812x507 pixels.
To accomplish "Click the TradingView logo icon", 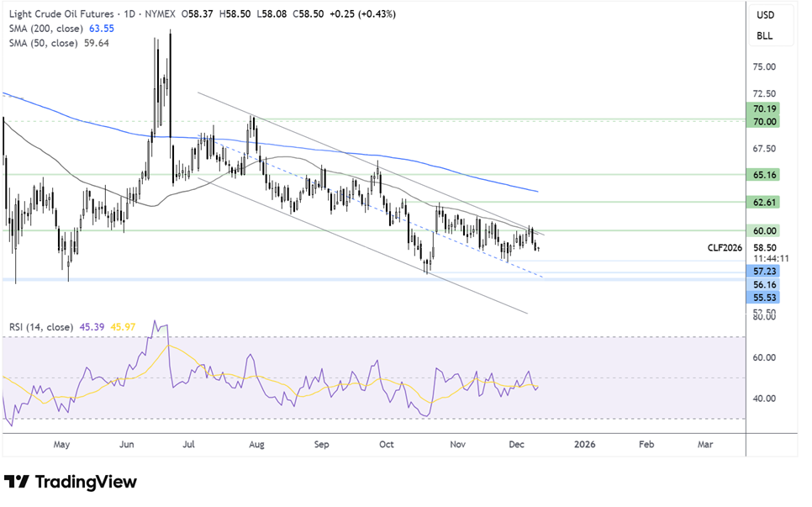I will pos(17,482).
